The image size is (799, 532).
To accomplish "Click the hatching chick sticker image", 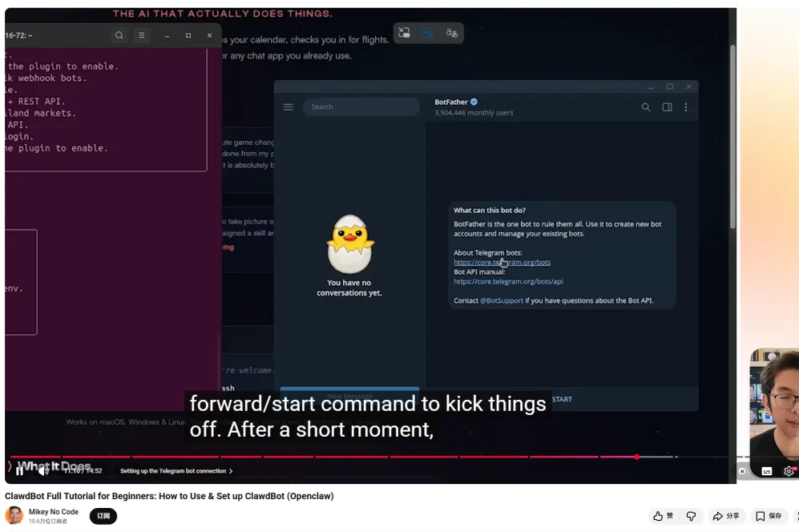I will (x=350, y=244).
